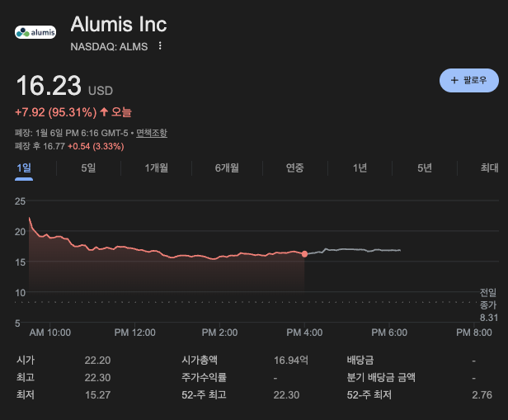The width and height of the screenshot is (508, 420).
Task: Open the 면책조항 disclaimer link
Action: coord(151,133)
